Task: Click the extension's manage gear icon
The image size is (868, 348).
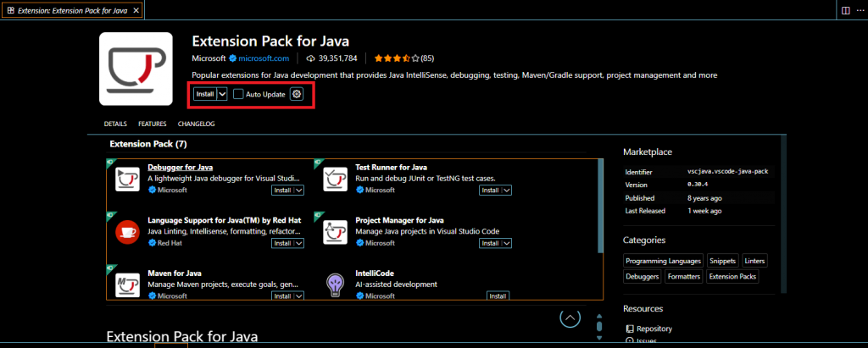Action: (297, 94)
